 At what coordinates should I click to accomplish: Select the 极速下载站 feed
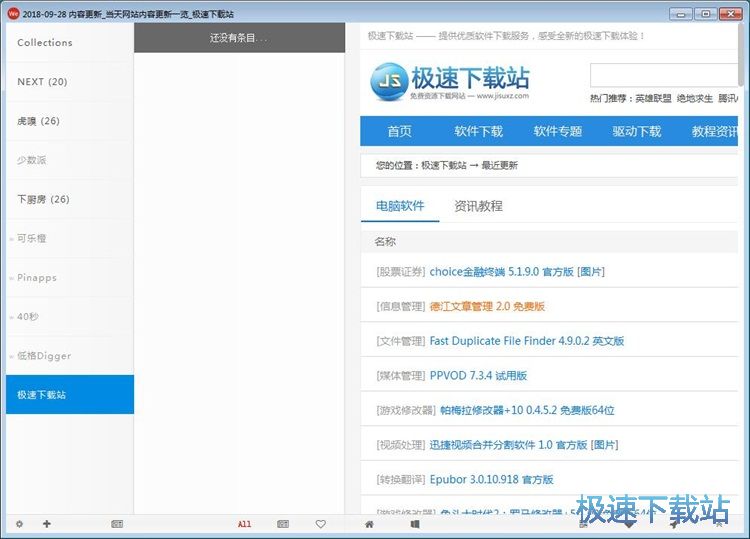tap(70, 395)
